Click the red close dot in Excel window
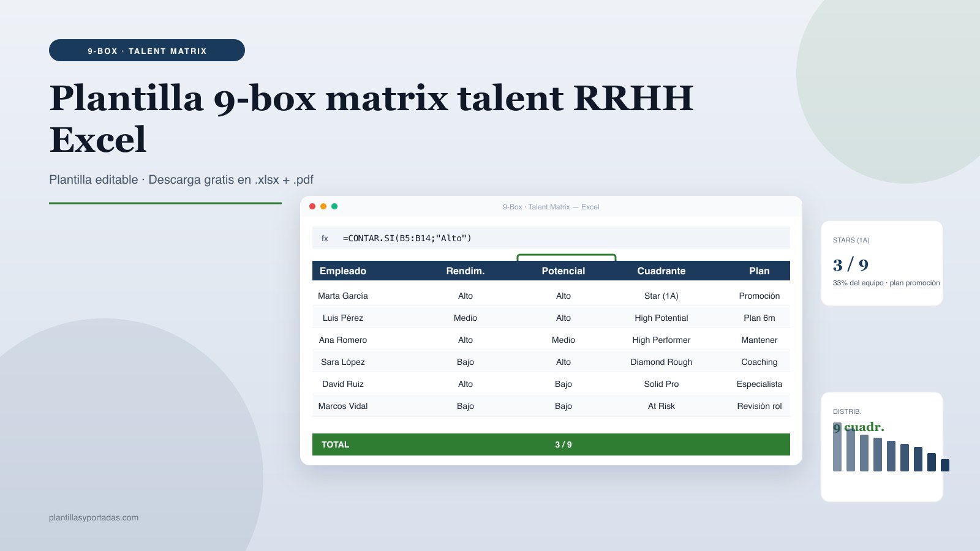 coord(312,206)
